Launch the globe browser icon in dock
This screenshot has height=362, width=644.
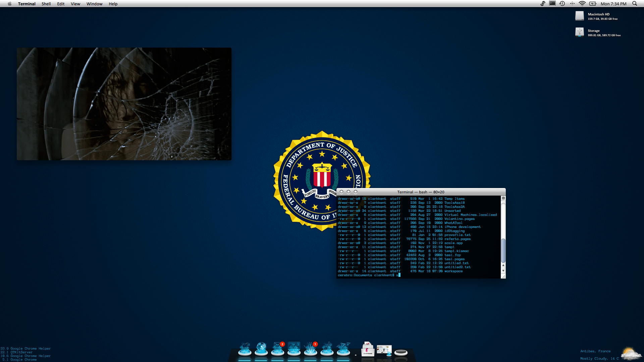[x=261, y=349]
